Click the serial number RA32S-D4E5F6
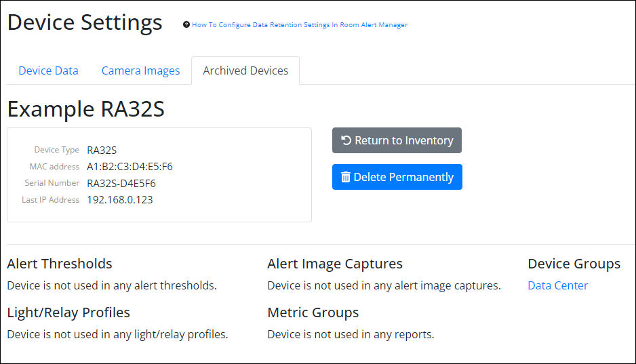636x364 pixels. click(121, 183)
